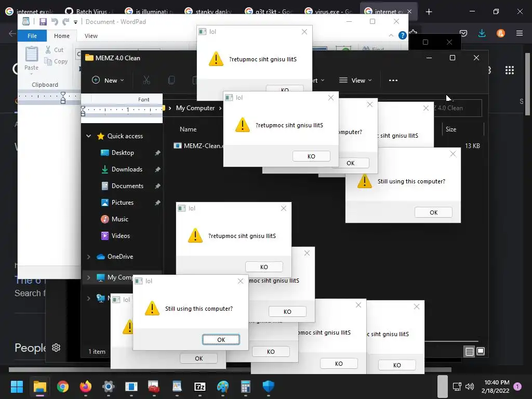Screen dimensions: 532x399
Task: Click the Save icon in WordPad's quick access toolbar
Action: pyautogui.click(x=43, y=22)
